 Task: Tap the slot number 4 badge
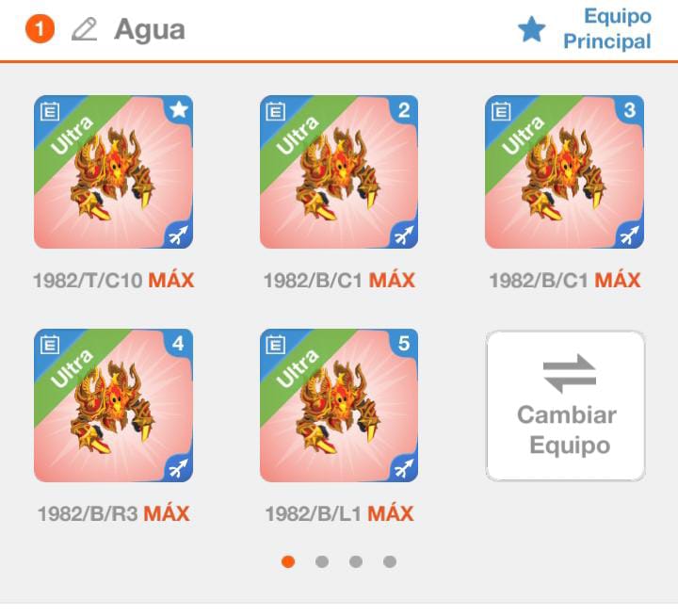coord(178,344)
